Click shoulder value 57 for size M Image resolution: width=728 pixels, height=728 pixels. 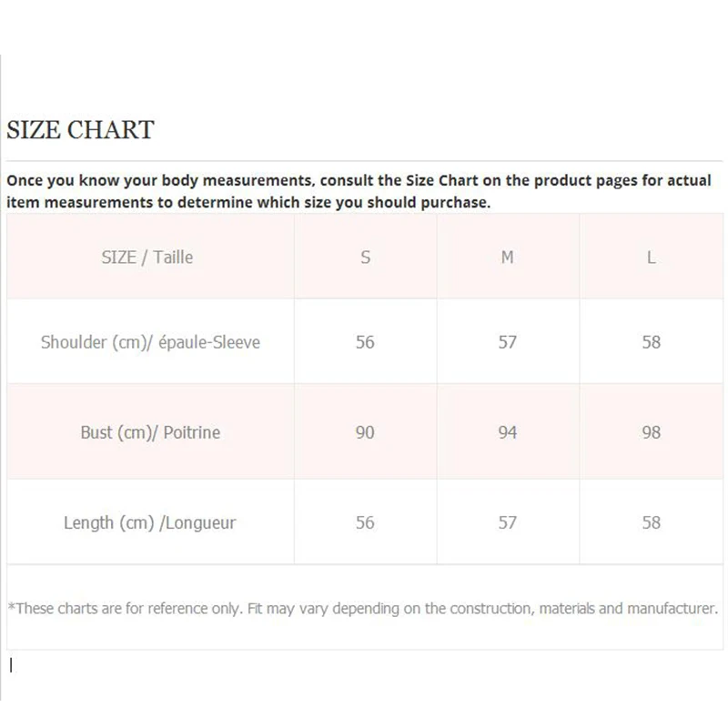tap(508, 342)
